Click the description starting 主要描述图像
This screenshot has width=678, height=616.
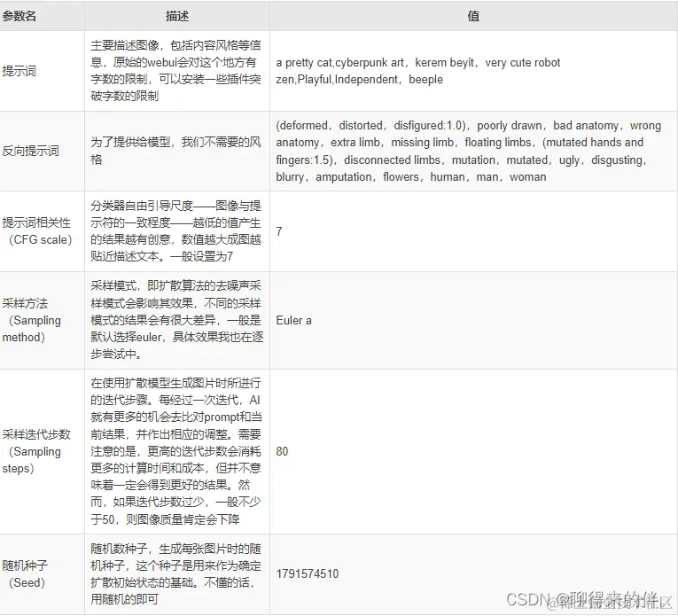[x=176, y=70]
